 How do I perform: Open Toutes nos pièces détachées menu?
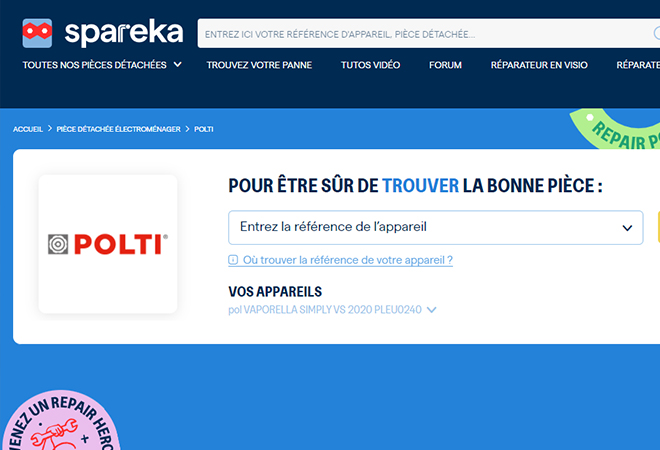(x=95, y=65)
